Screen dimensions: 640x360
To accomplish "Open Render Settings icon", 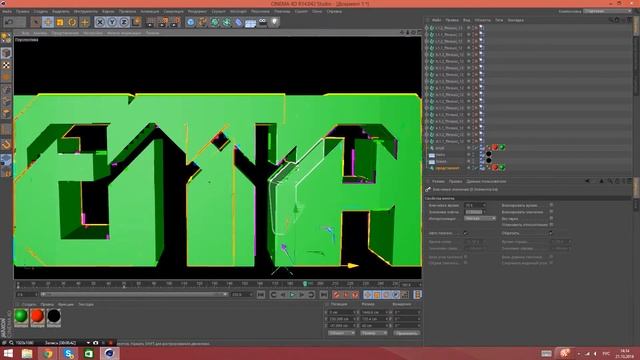I will coord(176,22).
